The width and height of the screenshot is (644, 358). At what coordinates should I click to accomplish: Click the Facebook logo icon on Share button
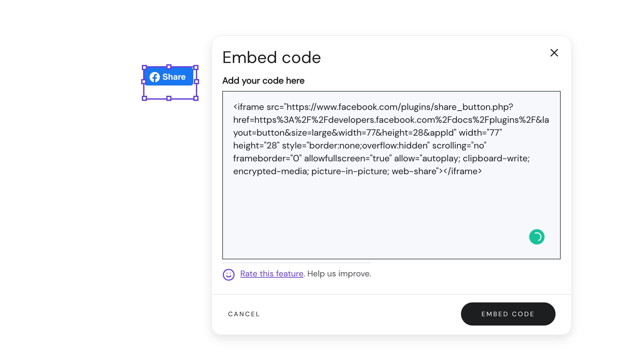155,77
